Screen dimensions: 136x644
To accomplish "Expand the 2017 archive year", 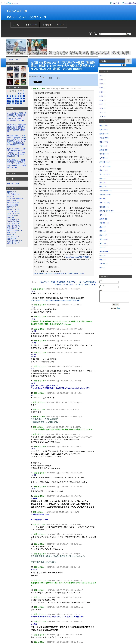I will 103,104.
